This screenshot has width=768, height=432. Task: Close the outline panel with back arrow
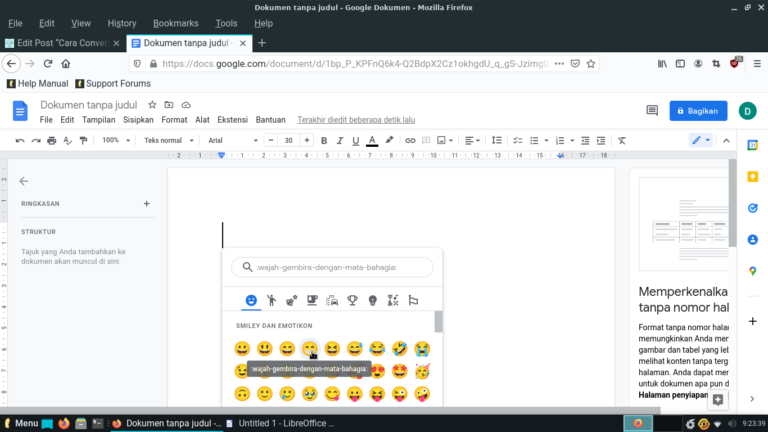pyautogui.click(x=24, y=181)
